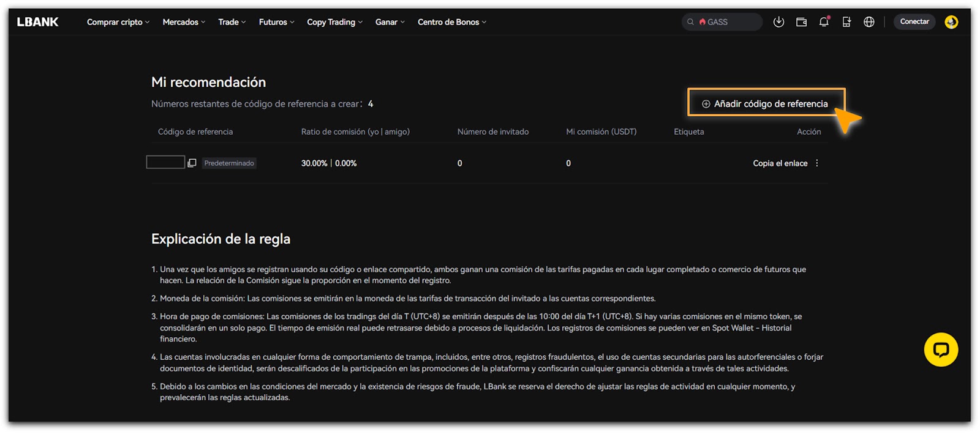
Task: Expand Trade menu
Action: 232,22
